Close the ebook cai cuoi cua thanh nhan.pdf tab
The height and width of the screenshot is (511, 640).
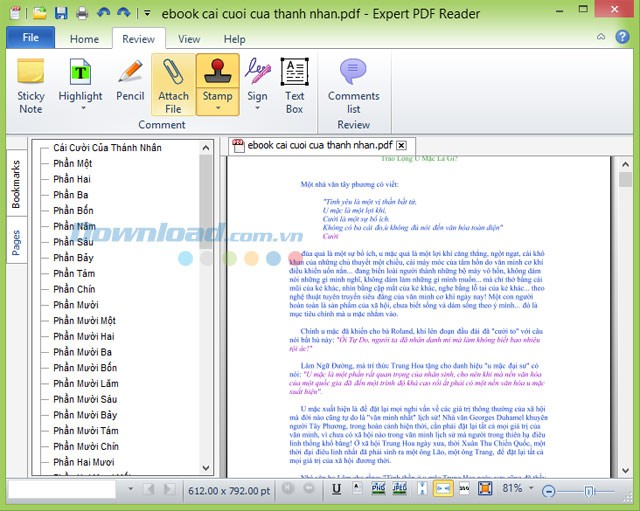point(402,145)
